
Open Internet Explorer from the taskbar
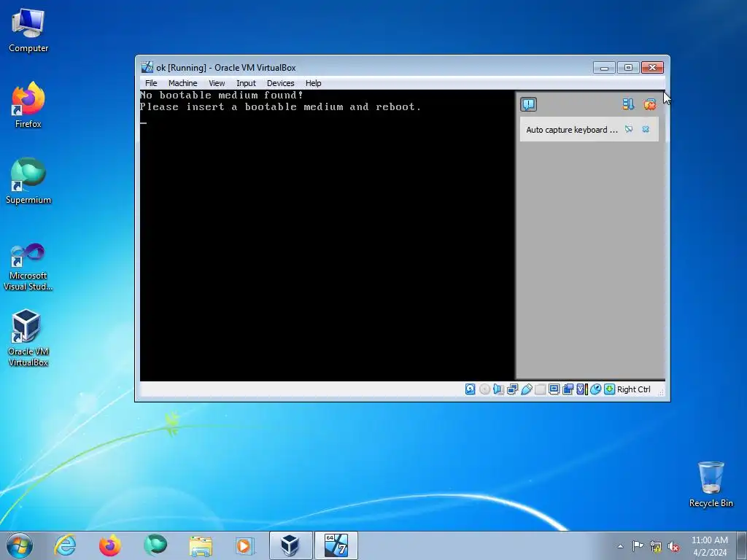pyautogui.click(x=65, y=545)
